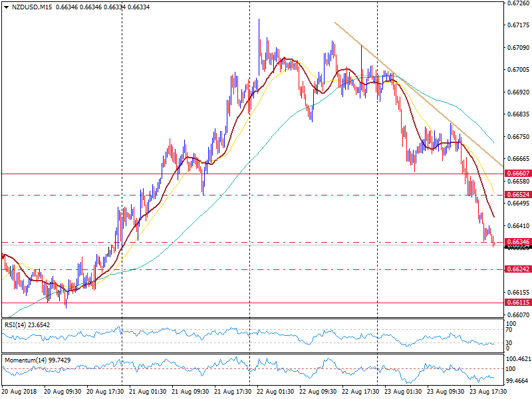Select the Momentum(14) 99.7429 indicator label

click(40, 359)
